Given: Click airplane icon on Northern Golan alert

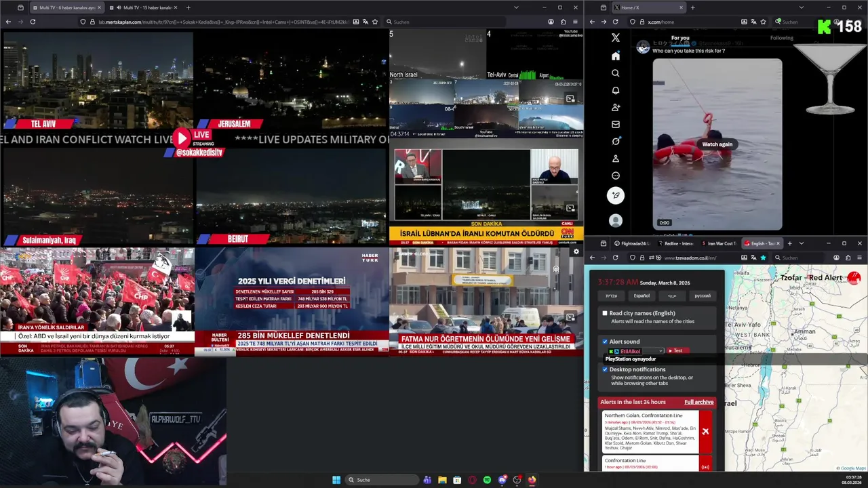Looking at the screenshot, I should pos(705,432).
